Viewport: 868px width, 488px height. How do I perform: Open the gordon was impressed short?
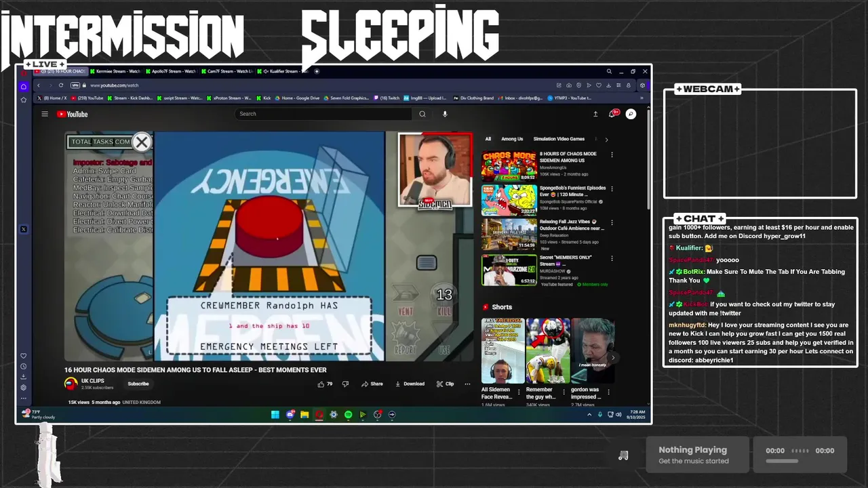pyautogui.click(x=593, y=351)
